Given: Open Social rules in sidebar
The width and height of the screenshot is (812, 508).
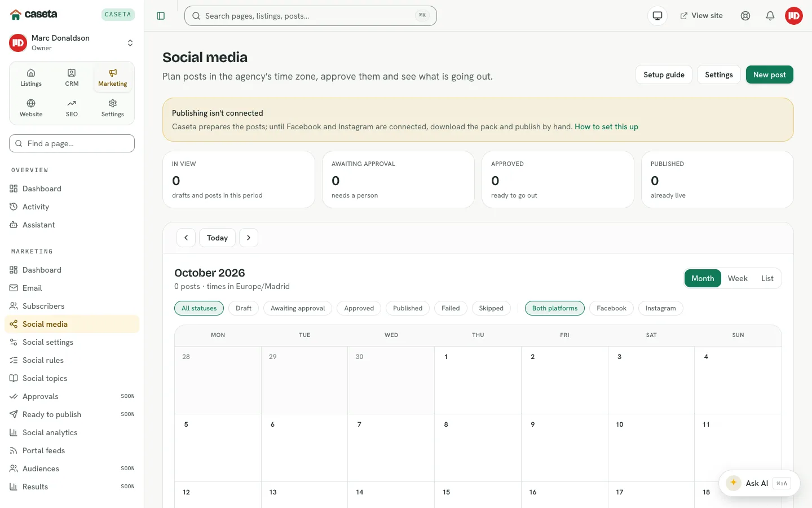Looking at the screenshot, I should click(x=72, y=360).
